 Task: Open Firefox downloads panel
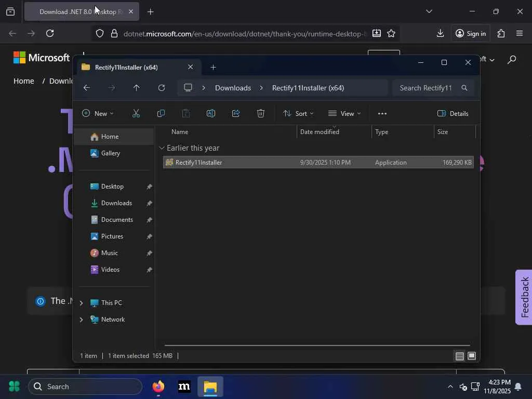pyautogui.click(x=440, y=33)
